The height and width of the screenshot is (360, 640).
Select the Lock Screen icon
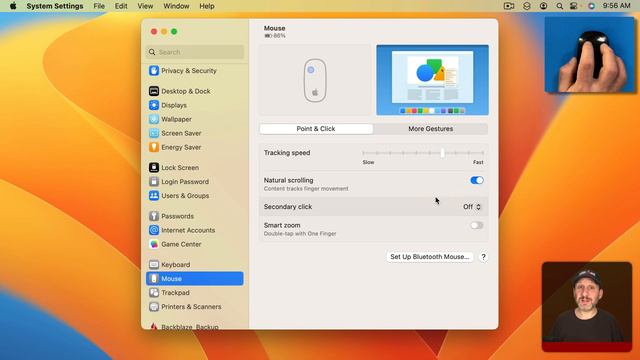pyautogui.click(x=154, y=167)
